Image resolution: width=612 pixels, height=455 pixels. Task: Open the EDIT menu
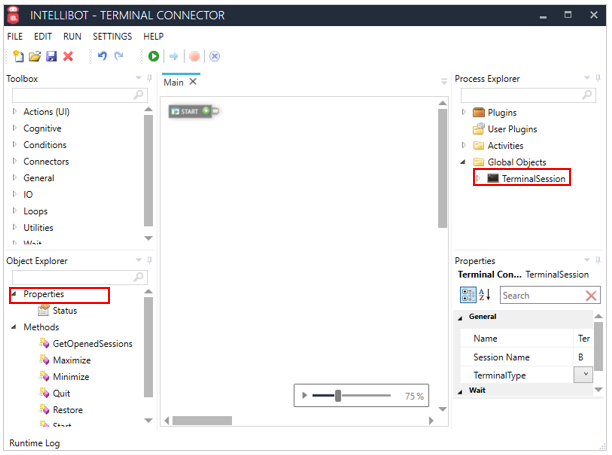pos(43,37)
